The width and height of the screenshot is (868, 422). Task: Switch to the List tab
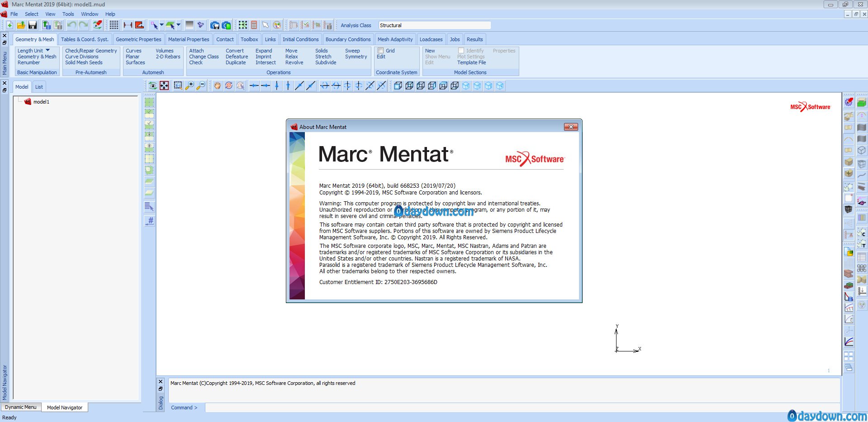[x=39, y=87]
